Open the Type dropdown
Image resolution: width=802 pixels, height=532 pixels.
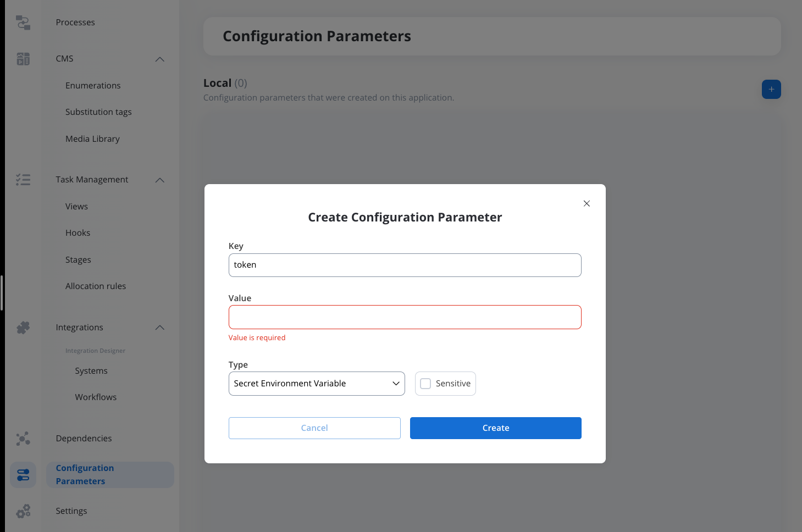click(x=317, y=384)
